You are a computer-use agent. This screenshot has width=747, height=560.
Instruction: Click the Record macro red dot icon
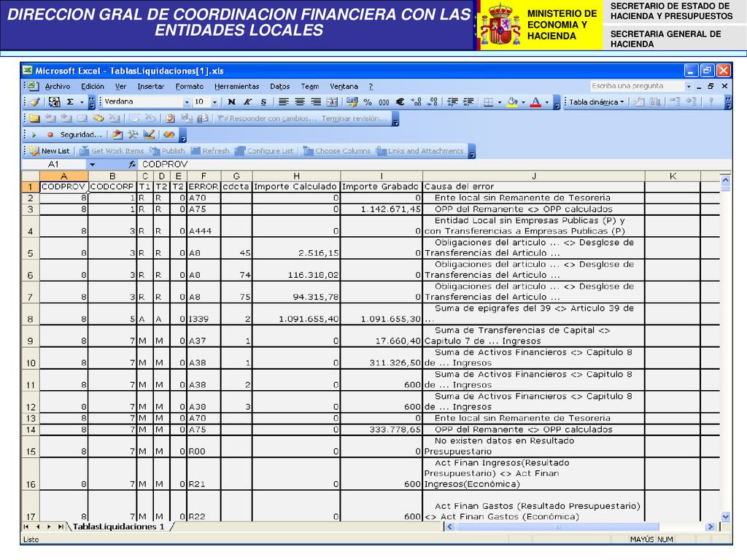click(x=50, y=135)
